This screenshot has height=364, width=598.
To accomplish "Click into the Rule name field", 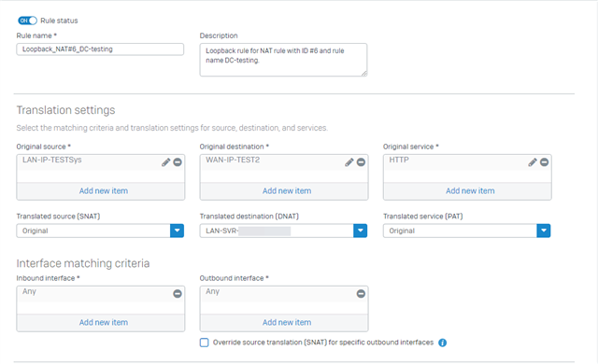I will [100, 49].
